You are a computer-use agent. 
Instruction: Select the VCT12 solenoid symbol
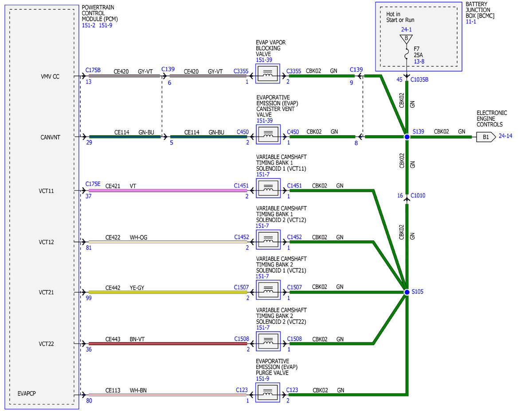point(268,239)
